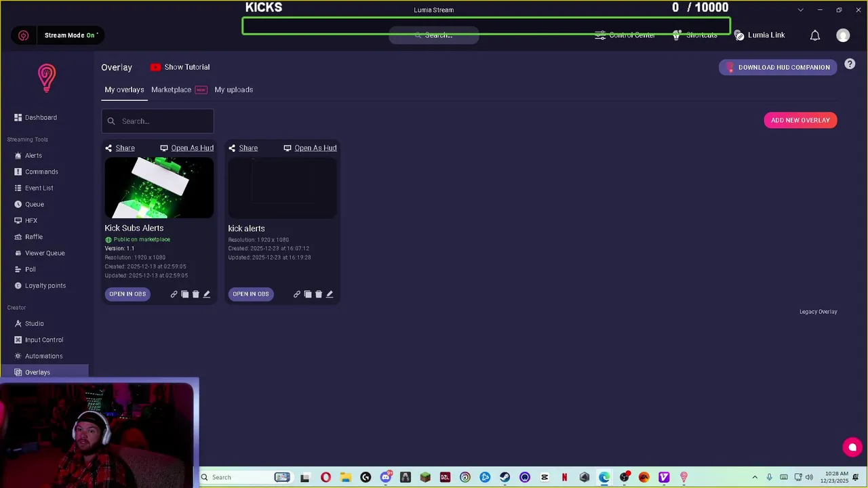Show hidden system tray icons
The height and width of the screenshot is (488, 868).
[755, 477]
